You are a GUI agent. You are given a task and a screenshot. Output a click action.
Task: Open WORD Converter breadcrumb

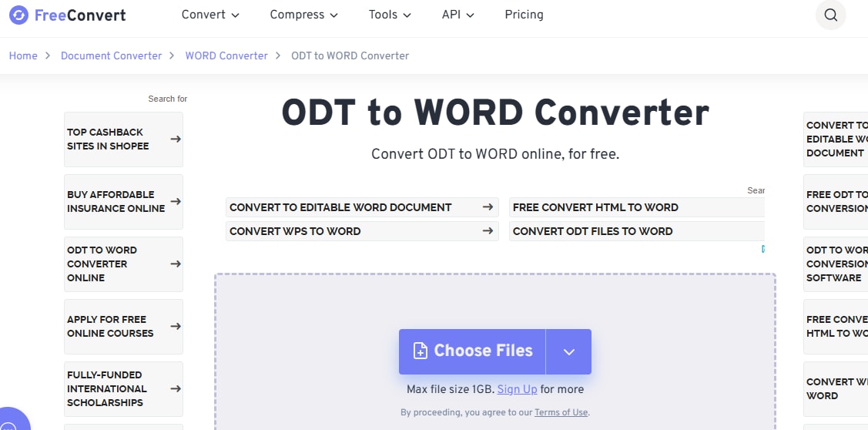[x=226, y=56]
